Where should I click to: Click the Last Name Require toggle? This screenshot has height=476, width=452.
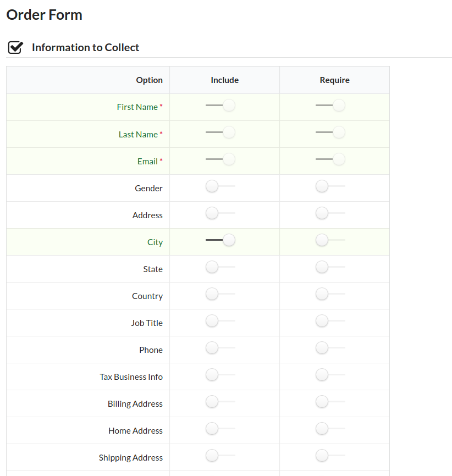tap(330, 132)
